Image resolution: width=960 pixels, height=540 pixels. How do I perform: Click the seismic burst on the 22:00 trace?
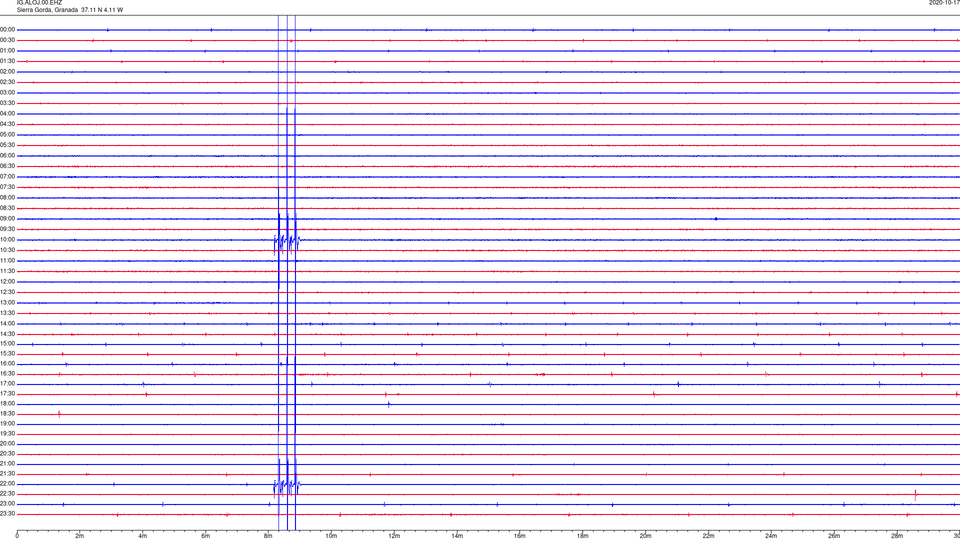coord(287,486)
